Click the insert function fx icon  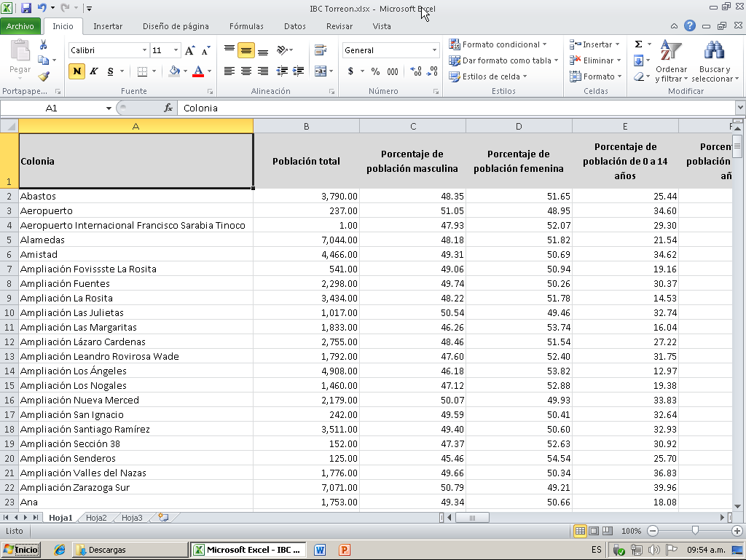(168, 109)
